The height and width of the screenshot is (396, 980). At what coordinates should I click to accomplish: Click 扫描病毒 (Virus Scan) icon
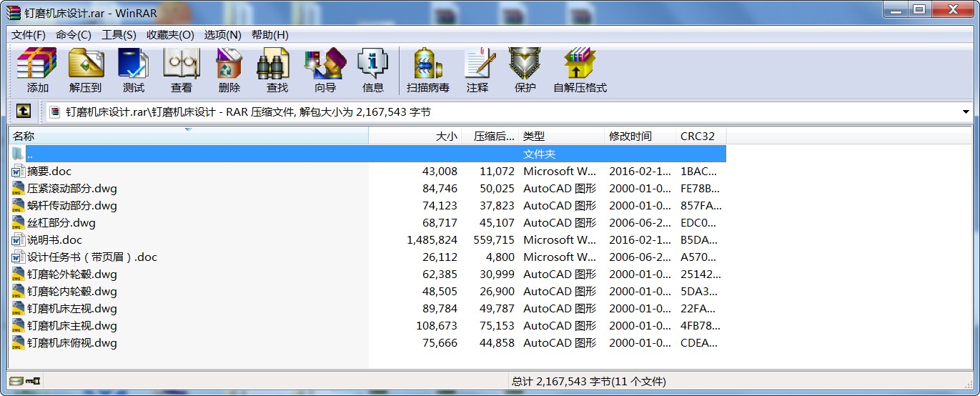pyautogui.click(x=427, y=70)
